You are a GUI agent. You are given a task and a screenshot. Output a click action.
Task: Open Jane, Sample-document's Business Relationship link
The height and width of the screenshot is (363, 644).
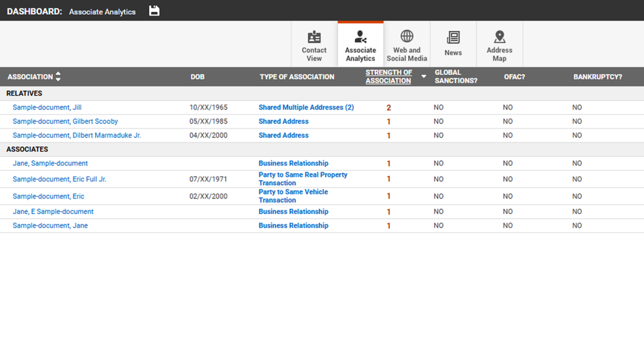[x=293, y=163]
